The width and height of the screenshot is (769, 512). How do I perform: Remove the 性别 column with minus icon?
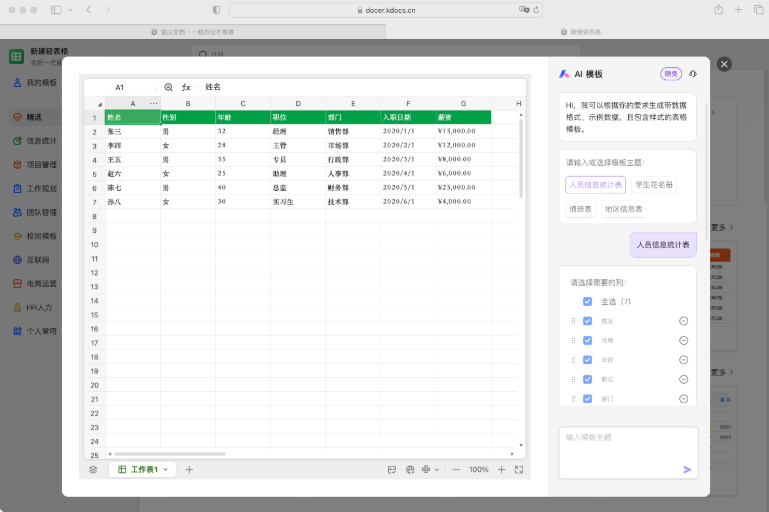pyautogui.click(x=684, y=340)
